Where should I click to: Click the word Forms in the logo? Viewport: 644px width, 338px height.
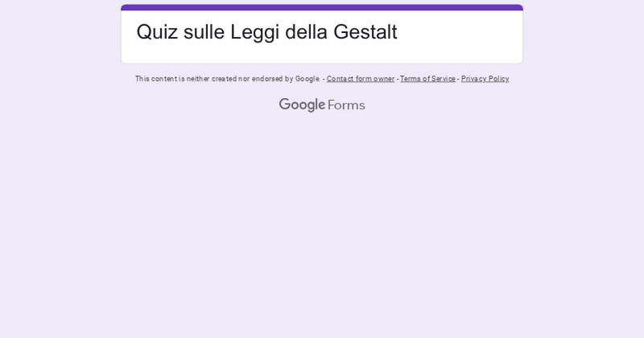click(x=346, y=105)
